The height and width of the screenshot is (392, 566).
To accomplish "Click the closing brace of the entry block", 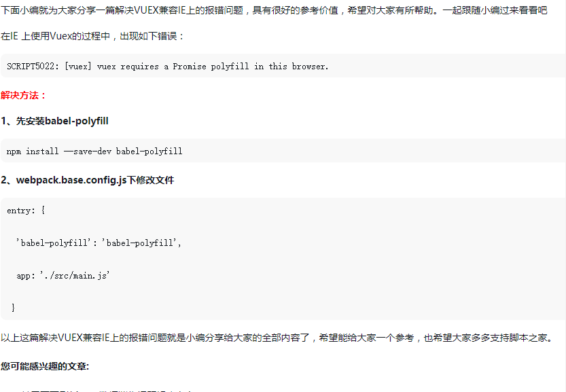I will pos(14,308).
